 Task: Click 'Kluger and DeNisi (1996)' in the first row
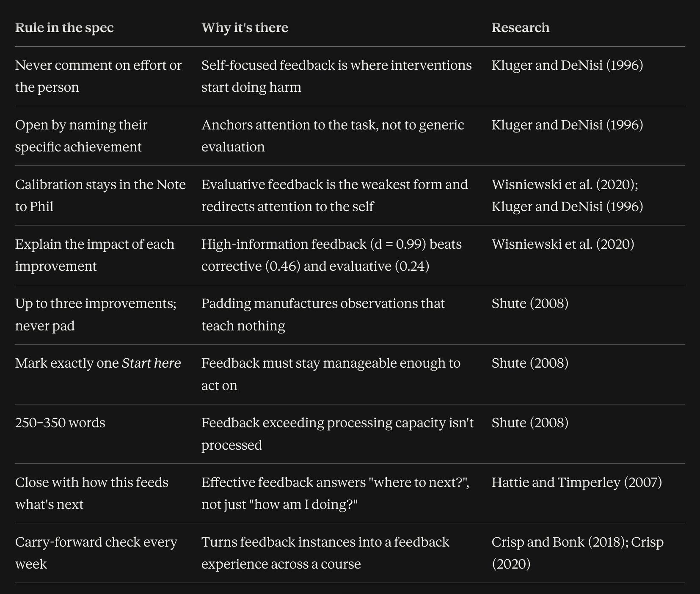(567, 65)
